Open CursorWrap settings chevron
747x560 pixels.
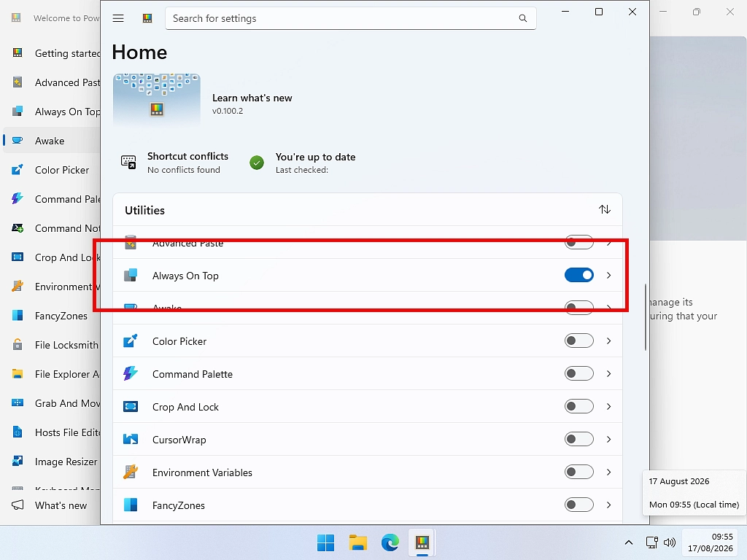(609, 439)
